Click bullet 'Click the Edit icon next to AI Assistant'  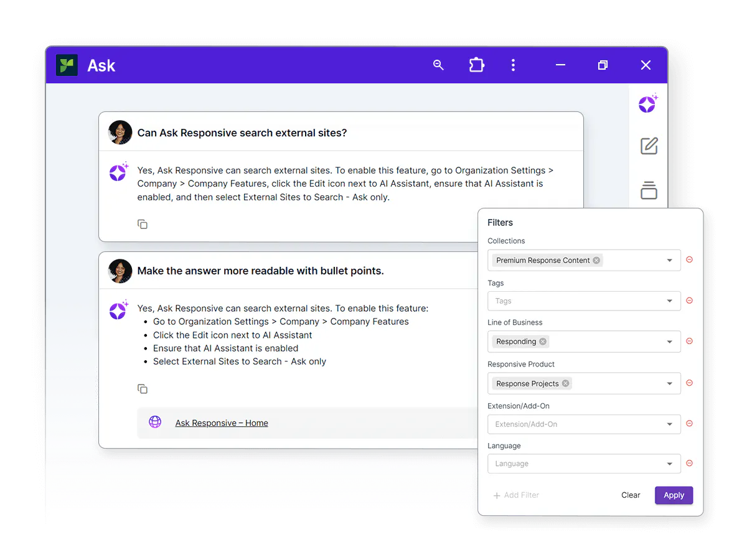[233, 335]
